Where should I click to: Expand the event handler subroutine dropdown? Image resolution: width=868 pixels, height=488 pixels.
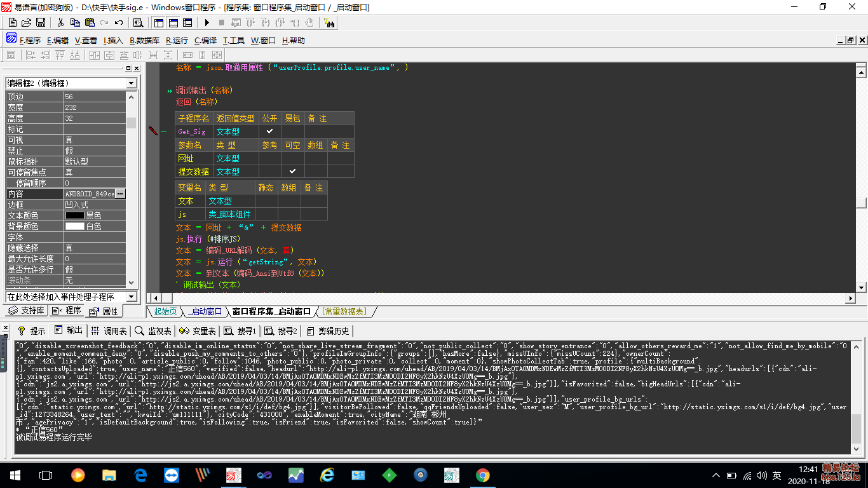(131, 297)
